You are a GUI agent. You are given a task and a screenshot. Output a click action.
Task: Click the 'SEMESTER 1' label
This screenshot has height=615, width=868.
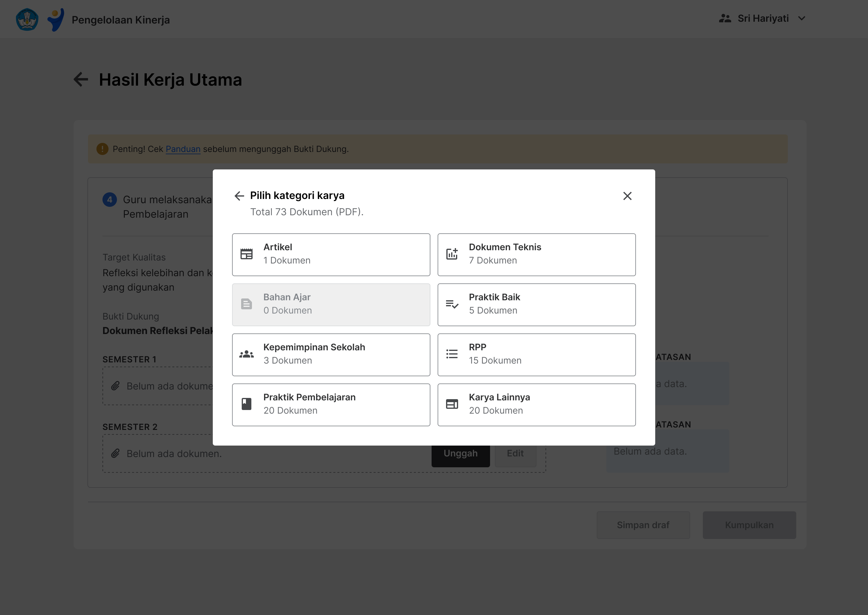pos(130,359)
